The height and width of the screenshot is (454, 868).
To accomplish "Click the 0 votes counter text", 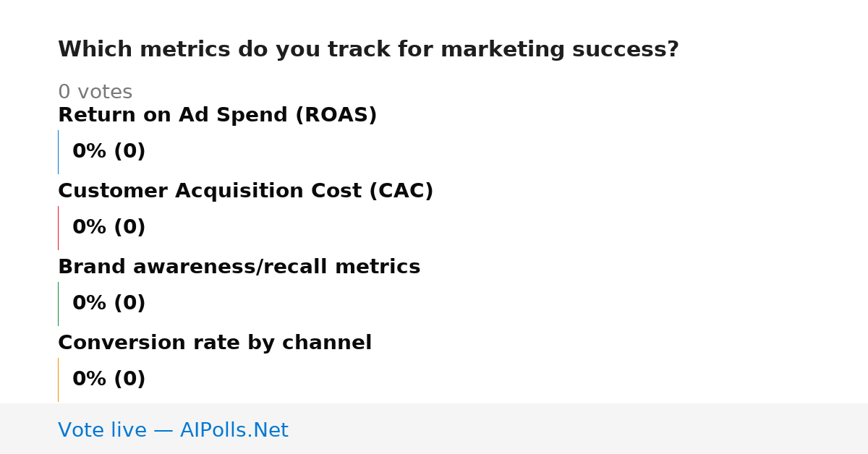I will pos(95,93).
